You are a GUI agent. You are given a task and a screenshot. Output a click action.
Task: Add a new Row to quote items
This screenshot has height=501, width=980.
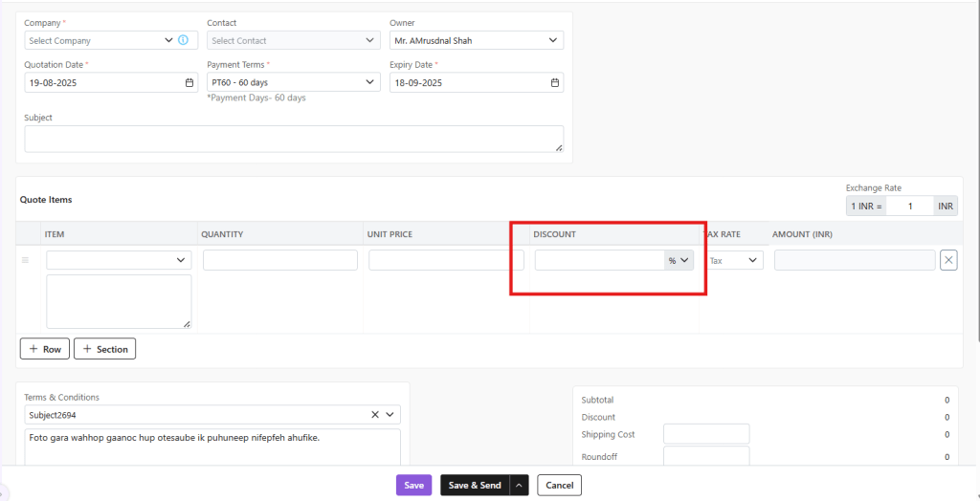(x=45, y=349)
